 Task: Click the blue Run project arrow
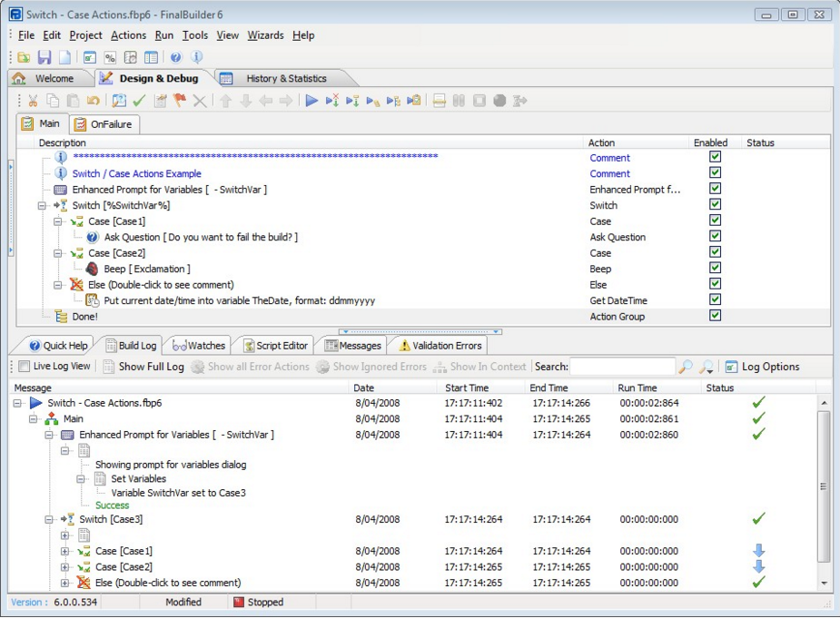(x=311, y=101)
